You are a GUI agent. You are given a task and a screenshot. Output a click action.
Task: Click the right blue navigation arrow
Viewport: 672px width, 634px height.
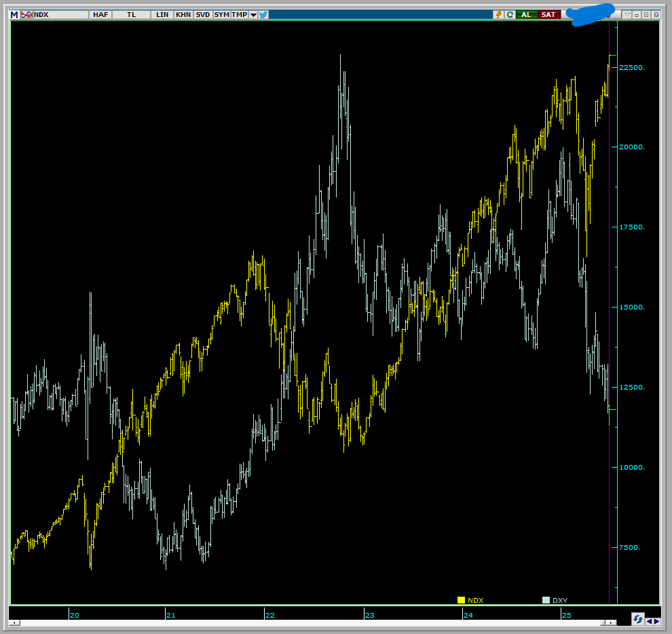656,620
